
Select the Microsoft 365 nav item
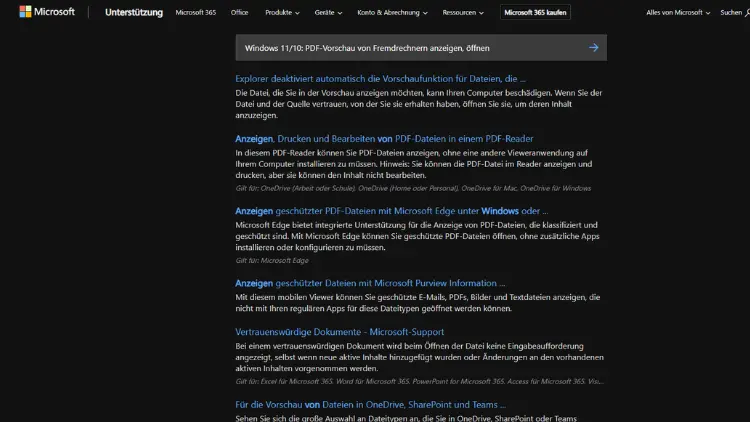[195, 13]
